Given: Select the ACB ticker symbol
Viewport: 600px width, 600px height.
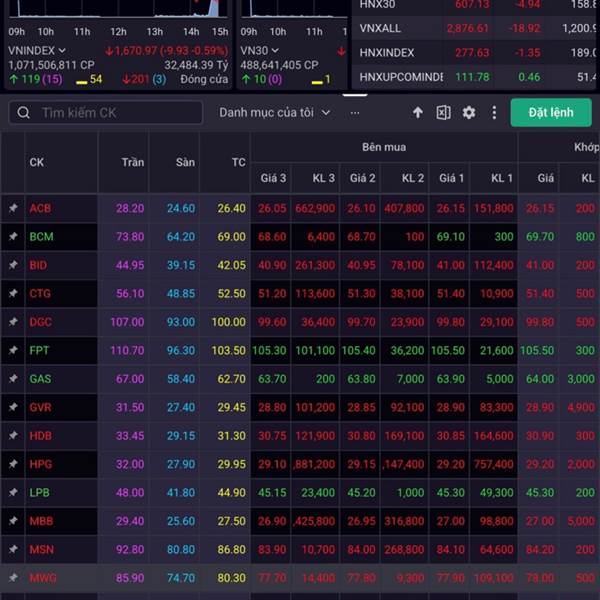Looking at the screenshot, I should (40, 208).
